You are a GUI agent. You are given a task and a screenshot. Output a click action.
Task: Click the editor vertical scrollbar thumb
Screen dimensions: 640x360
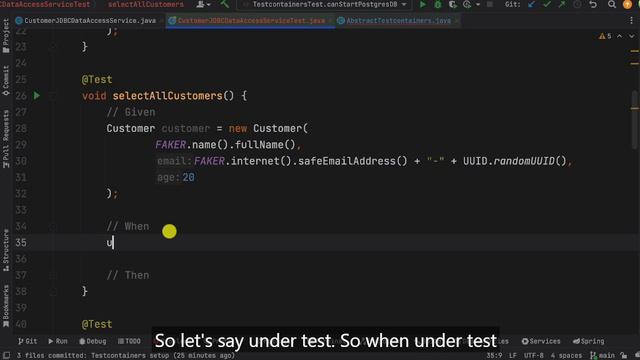coord(634,120)
